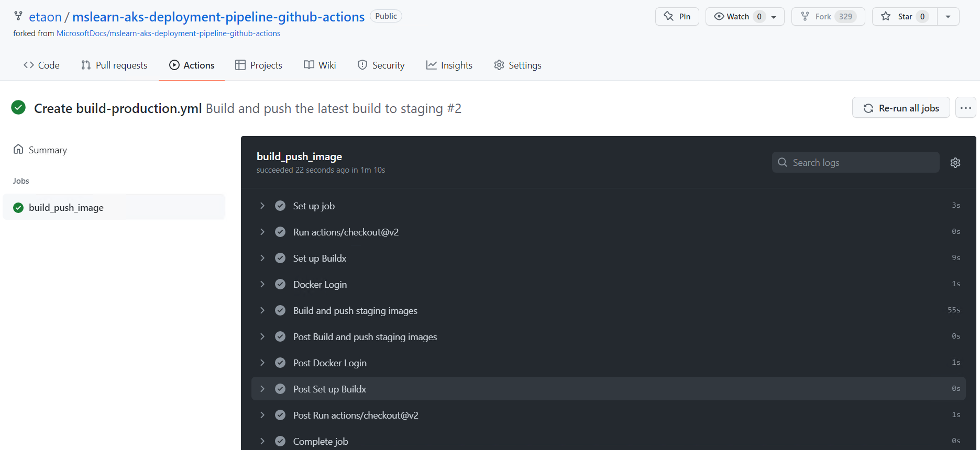980x450 pixels.
Task: Click the magnifier icon in Search logs
Action: coord(783,162)
